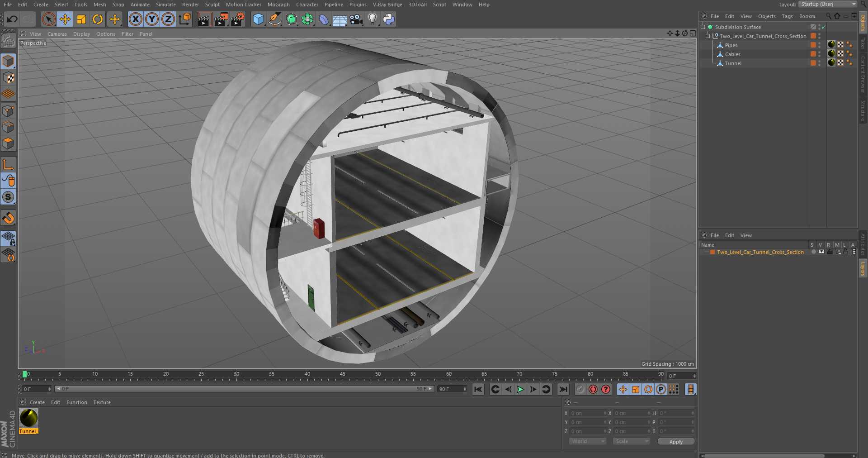The image size is (868, 458).
Task: Add a Light object
Action: (x=373, y=19)
